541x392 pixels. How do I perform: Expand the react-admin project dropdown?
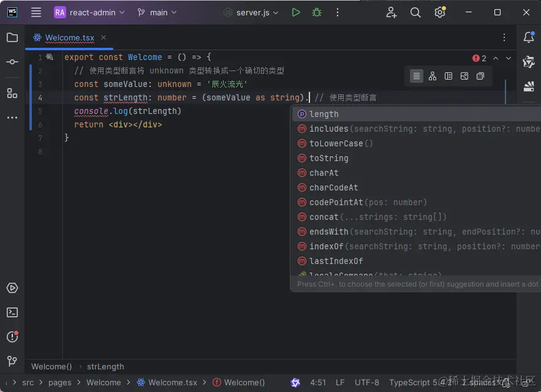[89, 12]
